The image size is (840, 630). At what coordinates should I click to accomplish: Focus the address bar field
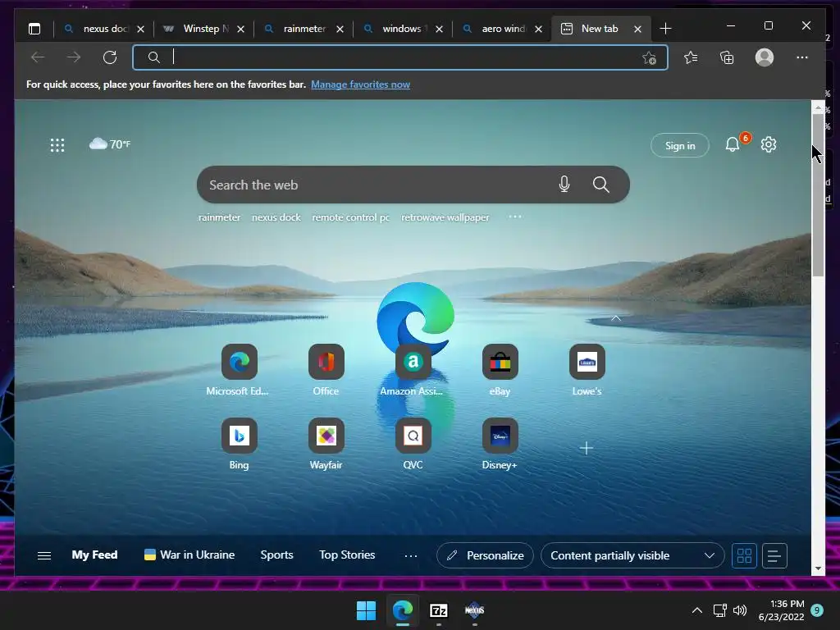coord(400,57)
